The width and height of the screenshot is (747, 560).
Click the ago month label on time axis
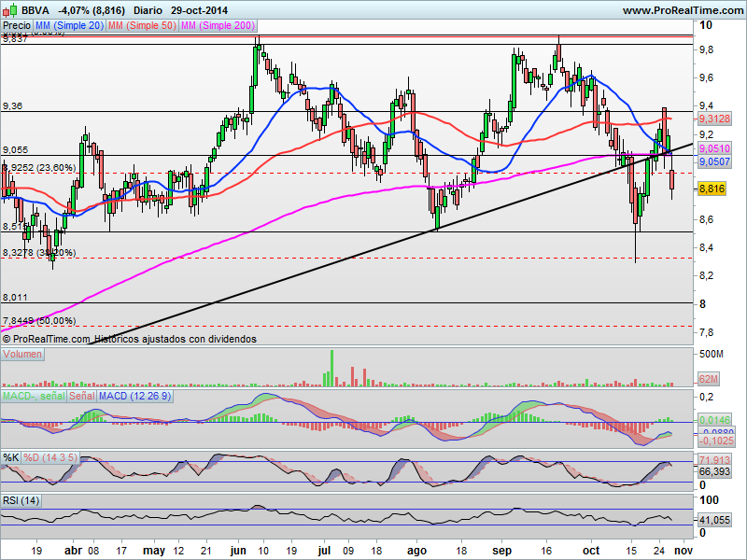click(416, 551)
